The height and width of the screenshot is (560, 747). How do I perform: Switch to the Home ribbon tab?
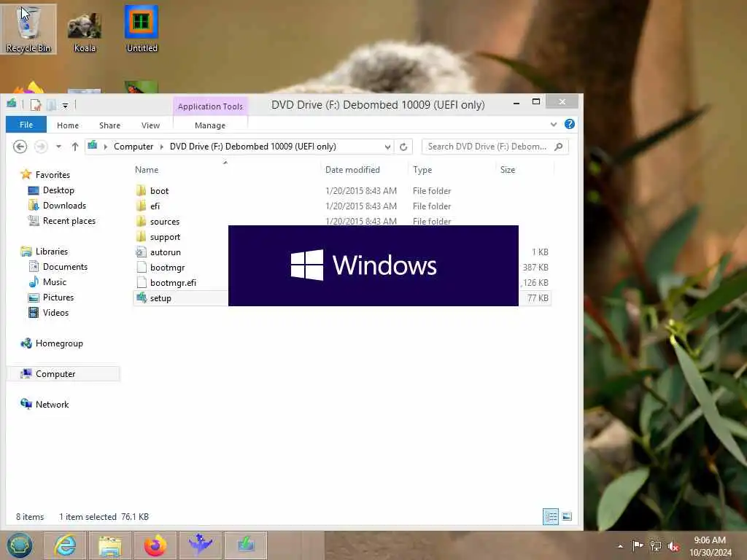68,125
